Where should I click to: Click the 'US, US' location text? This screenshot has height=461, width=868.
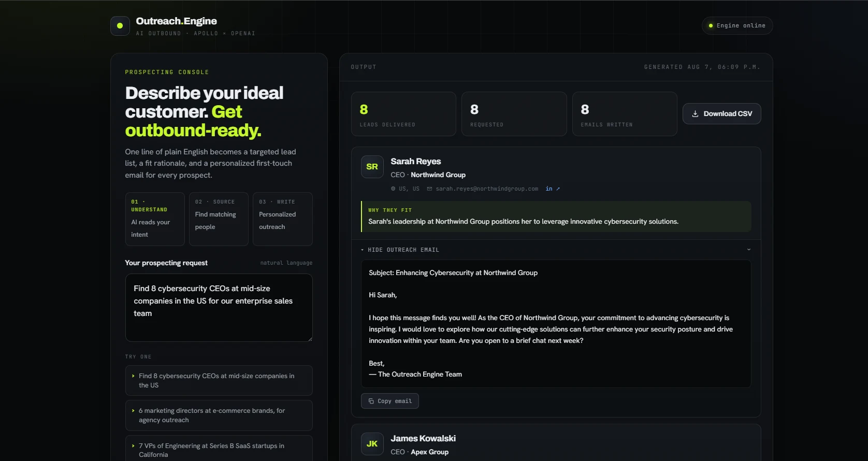[409, 189]
